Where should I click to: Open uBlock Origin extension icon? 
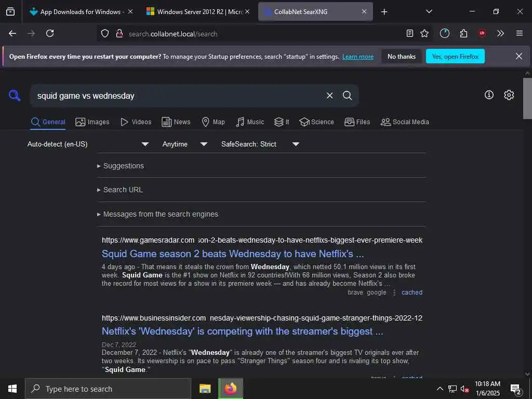[x=482, y=33]
